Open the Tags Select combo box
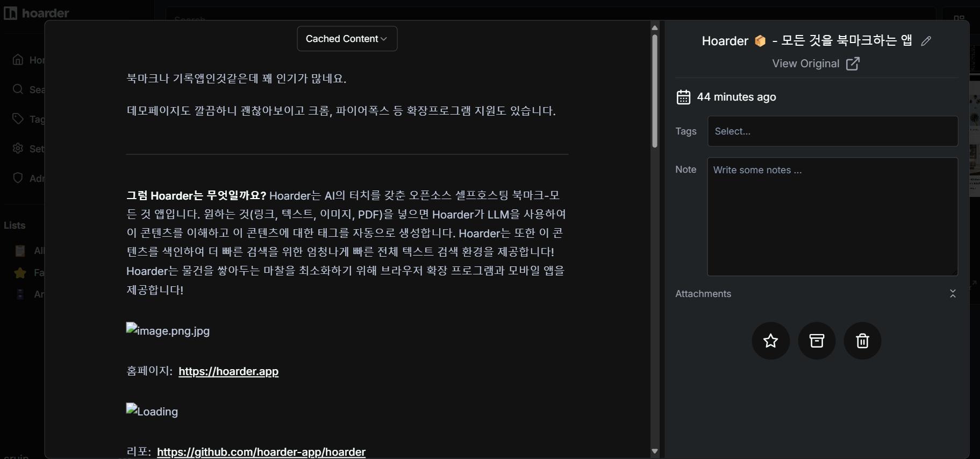 point(832,131)
